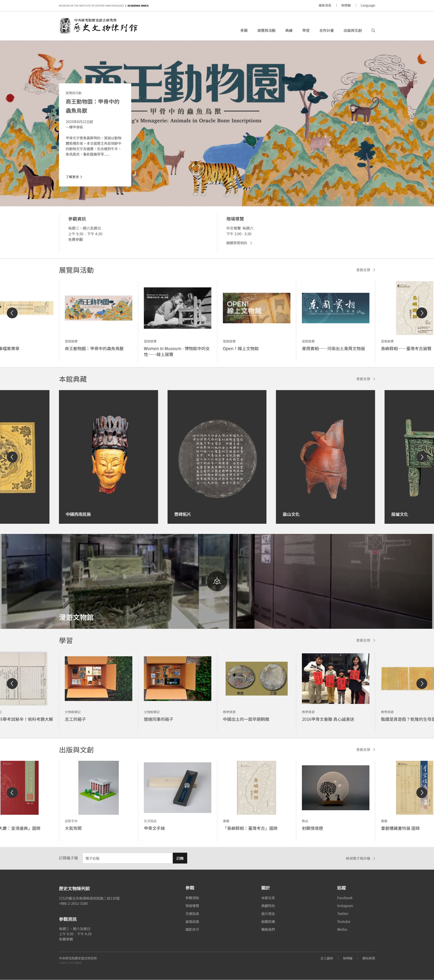The height and width of the screenshot is (980, 434).
Task: Go to previous hero banner slide
Action: pyautogui.click(x=12, y=123)
